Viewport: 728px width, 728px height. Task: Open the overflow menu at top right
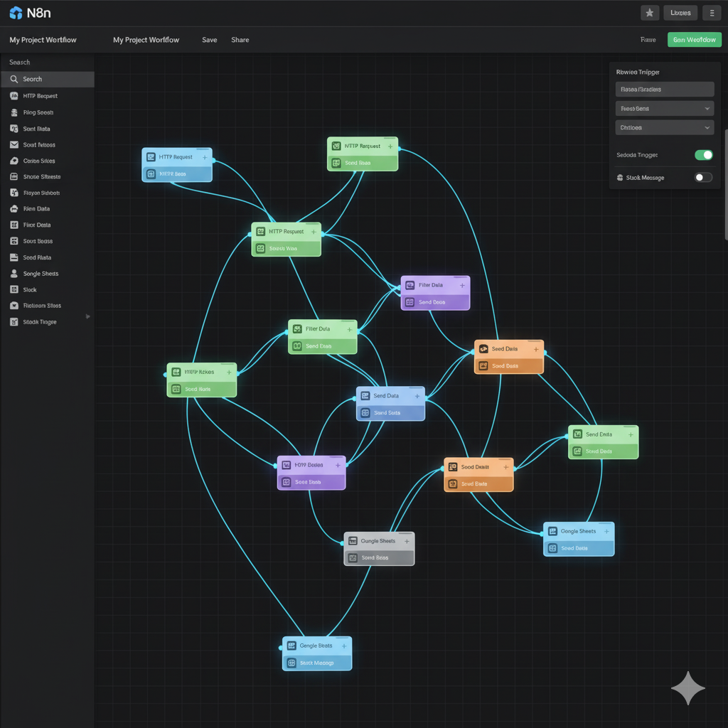[712, 13]
